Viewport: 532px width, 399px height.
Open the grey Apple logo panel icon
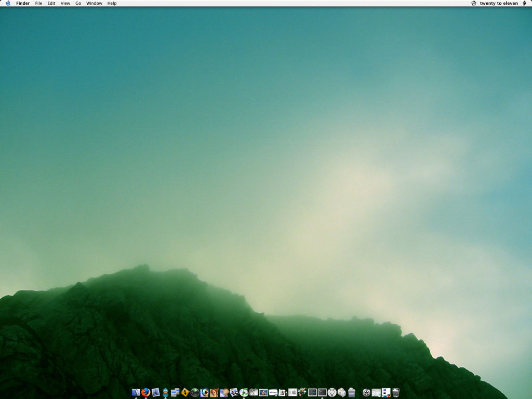[x=292, y=393]
